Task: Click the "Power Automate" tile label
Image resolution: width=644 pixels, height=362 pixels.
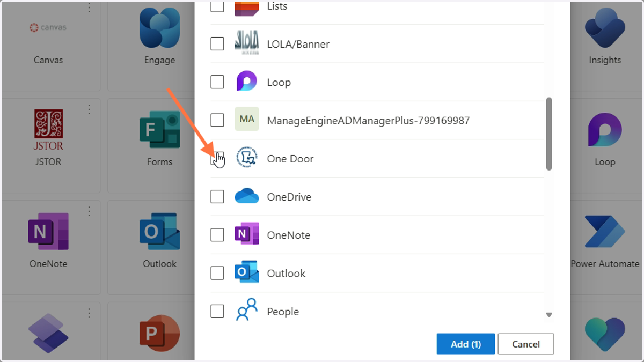Action: (605, 264)
